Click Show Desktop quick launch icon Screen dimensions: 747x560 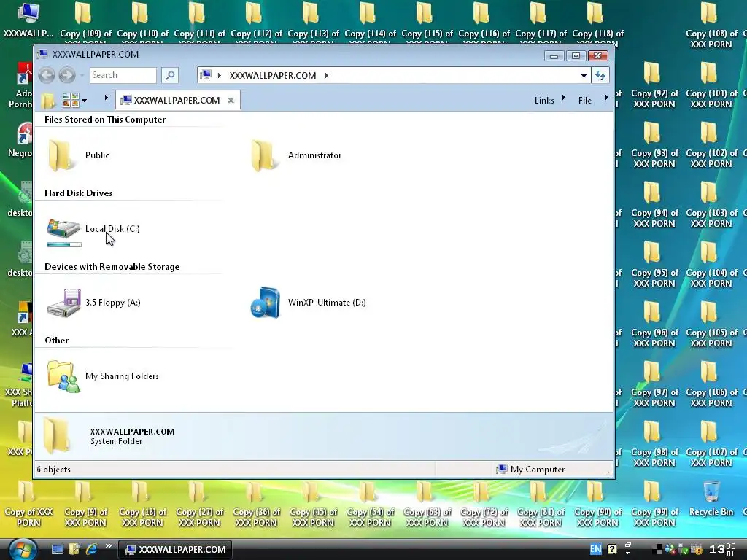pos(57,550)
